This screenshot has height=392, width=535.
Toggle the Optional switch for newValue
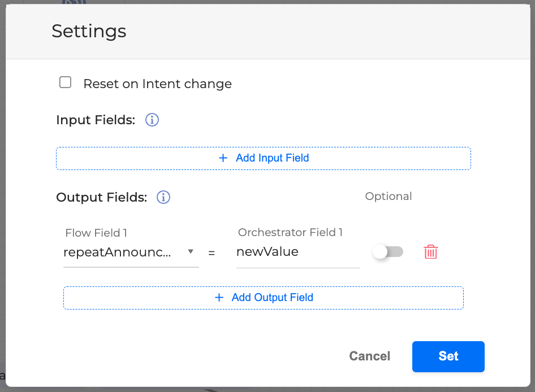(387, 252)
